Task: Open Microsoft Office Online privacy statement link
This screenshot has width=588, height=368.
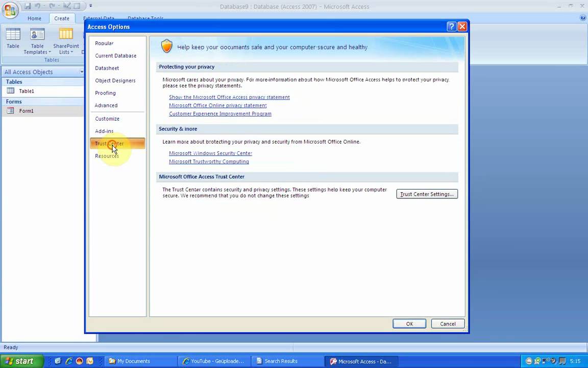Action: point(218,105)
